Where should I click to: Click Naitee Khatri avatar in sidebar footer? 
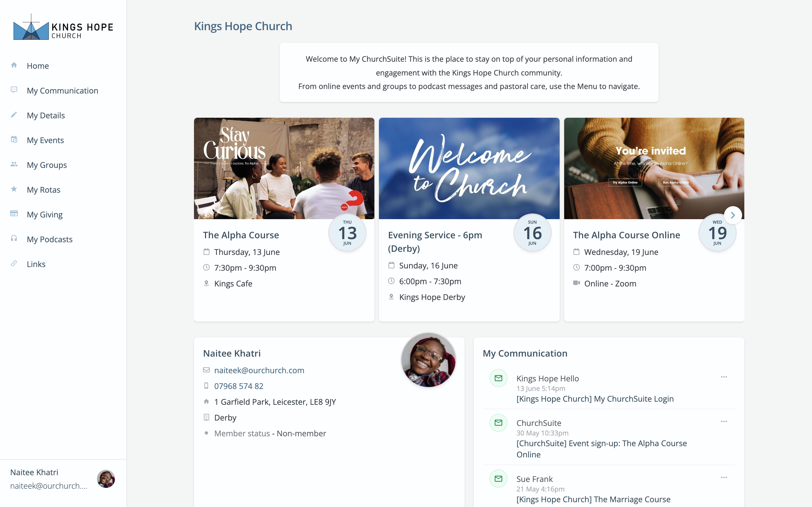click(106, 479)
